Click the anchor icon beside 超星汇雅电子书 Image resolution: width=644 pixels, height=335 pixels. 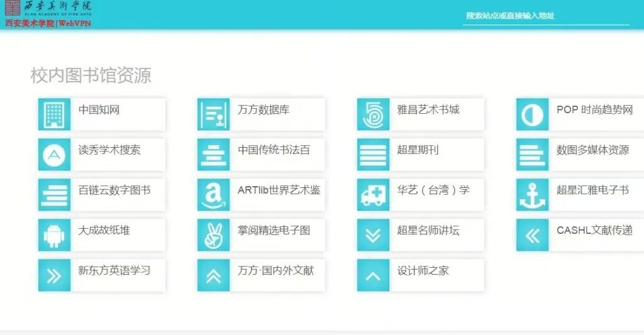pos(532,195)
